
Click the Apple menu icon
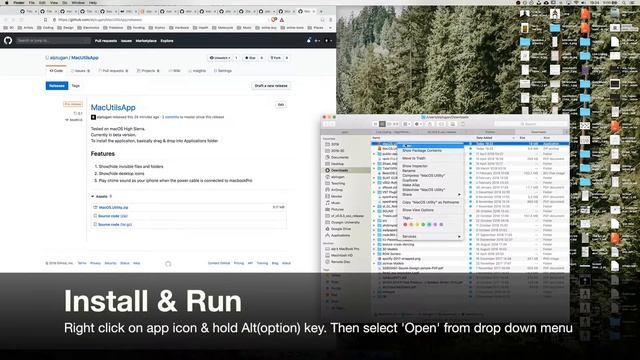point(7,2)
